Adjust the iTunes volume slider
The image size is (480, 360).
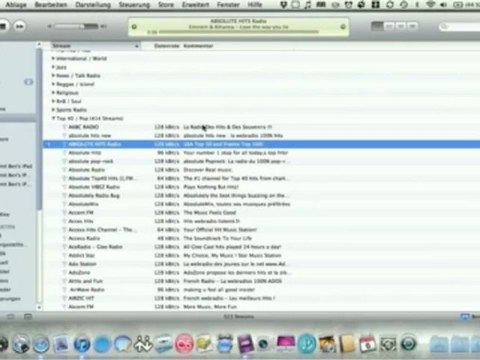(77, 26)
